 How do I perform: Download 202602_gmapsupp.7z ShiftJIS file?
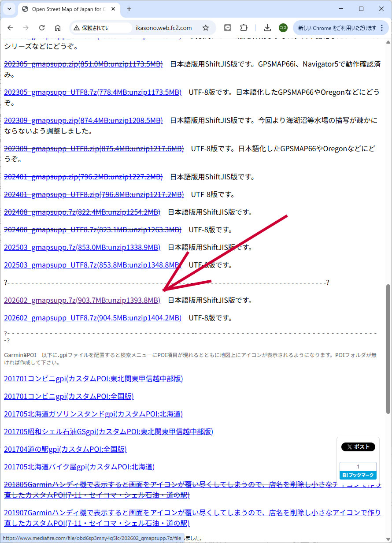click(x=82, y=300)
